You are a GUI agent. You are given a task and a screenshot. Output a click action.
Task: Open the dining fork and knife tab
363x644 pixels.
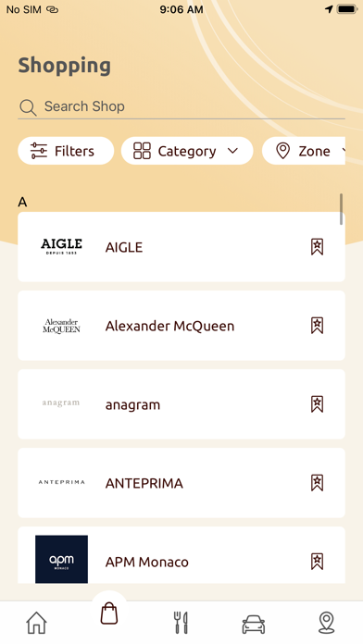coord(181,623)
